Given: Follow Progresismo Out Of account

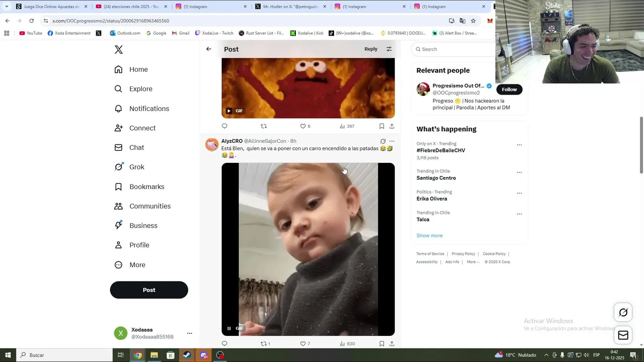Looking at the screenshot, I should (509, 89).
